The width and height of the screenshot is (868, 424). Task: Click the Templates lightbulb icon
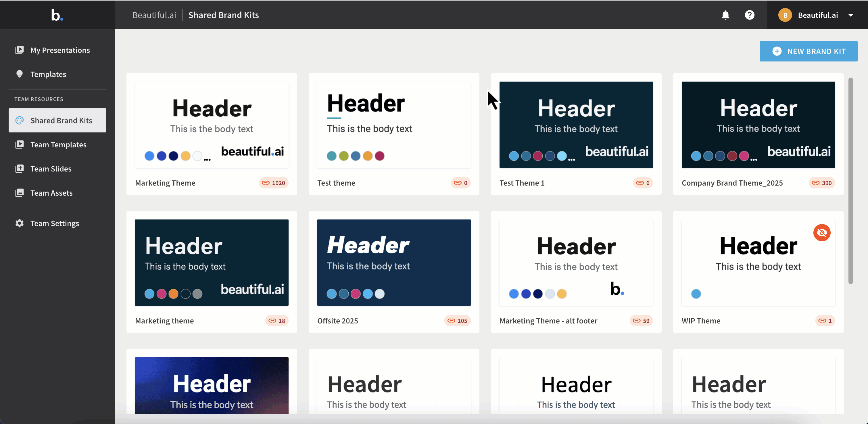[x=20, y=74]
